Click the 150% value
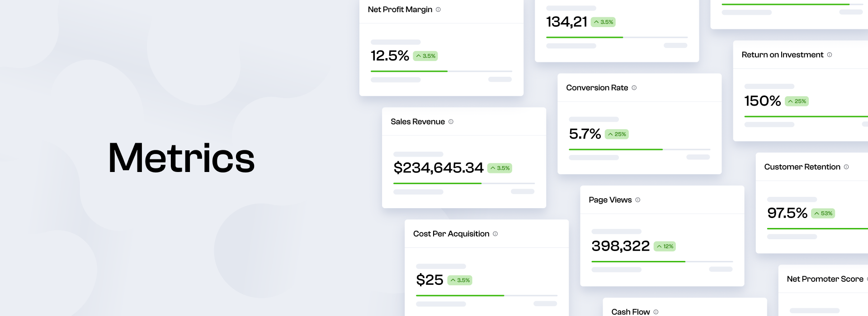Screen dimensions: 868x316 [x=763, y=101]
